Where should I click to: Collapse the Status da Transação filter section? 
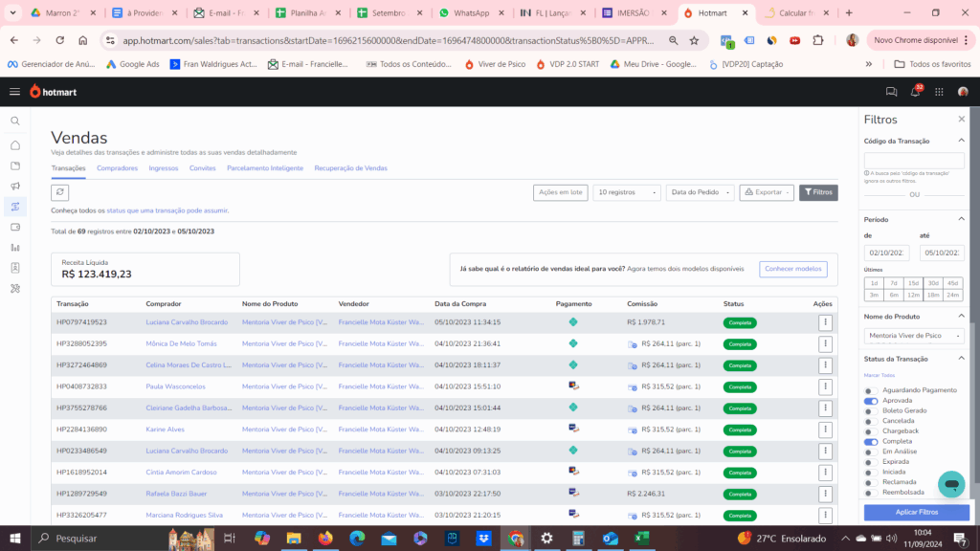pyautogui.click(x=961, y=359)
